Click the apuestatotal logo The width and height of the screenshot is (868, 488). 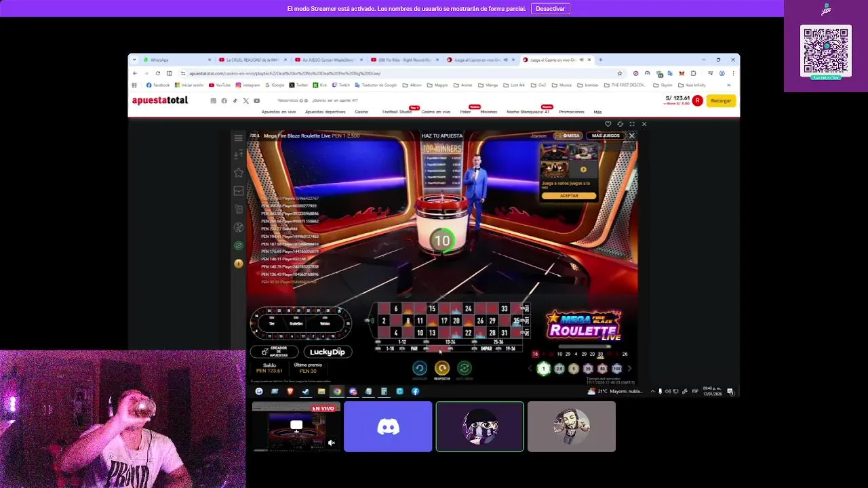(x=160, y=100)
